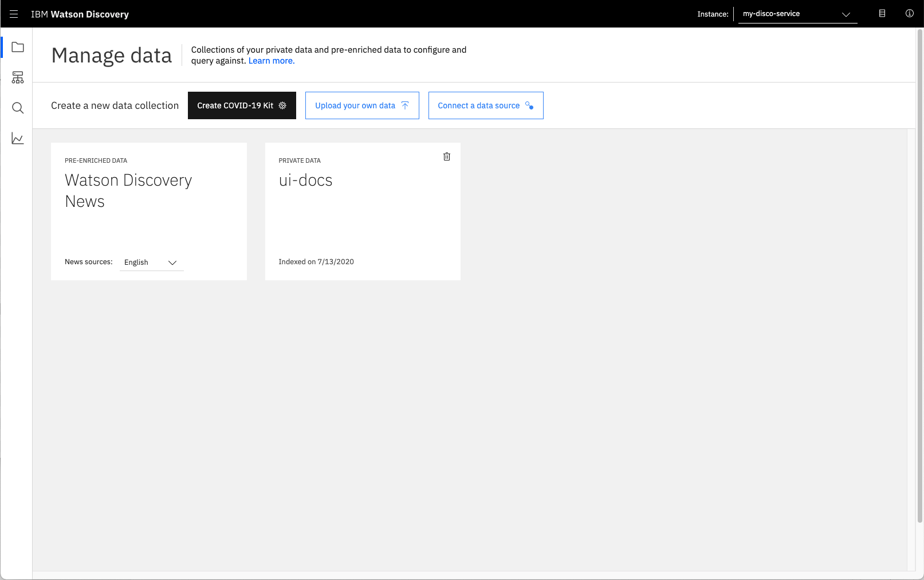
Task: Click the Manage data heading
Action: click(112, 56)
